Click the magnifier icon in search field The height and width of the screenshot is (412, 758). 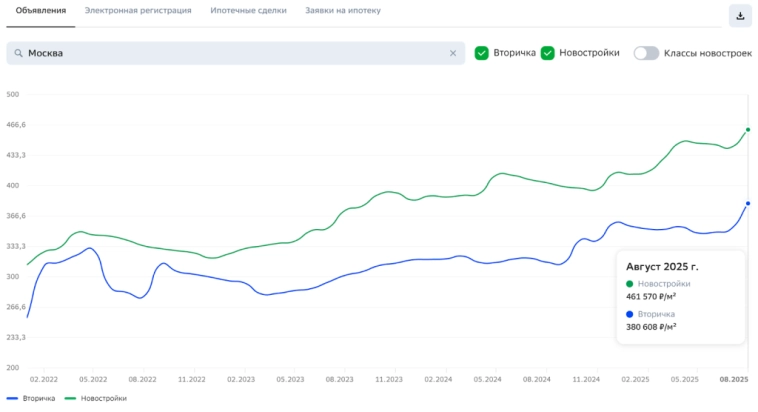point(18,54)
